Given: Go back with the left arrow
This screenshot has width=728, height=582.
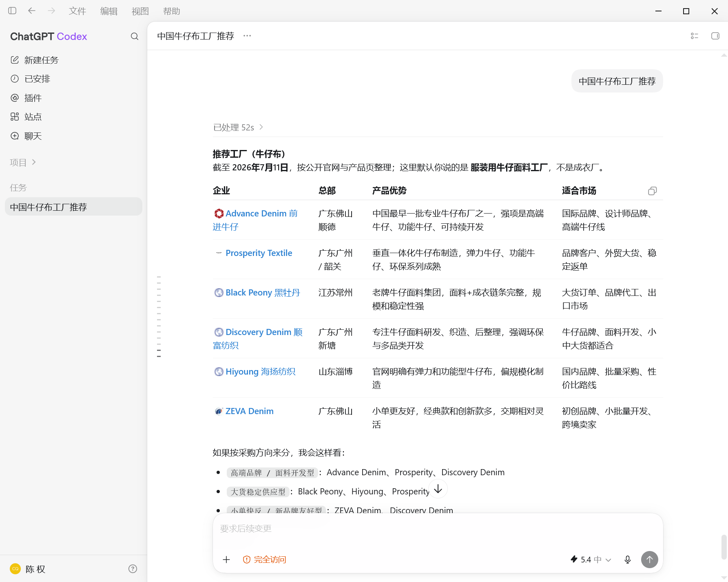Looking at the screenshot, I should point(32,11).
